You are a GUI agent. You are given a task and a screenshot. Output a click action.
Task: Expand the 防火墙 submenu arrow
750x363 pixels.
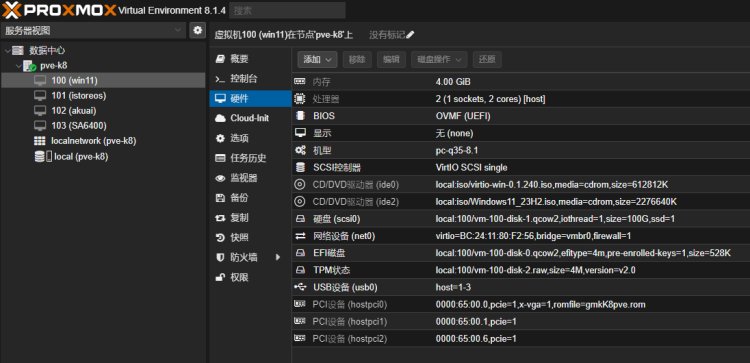point(278,257)
